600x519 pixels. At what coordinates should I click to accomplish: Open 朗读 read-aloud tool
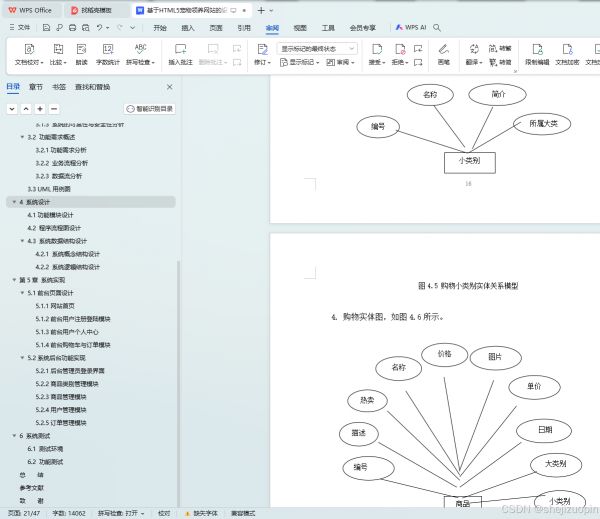click(x=82, y=54)
